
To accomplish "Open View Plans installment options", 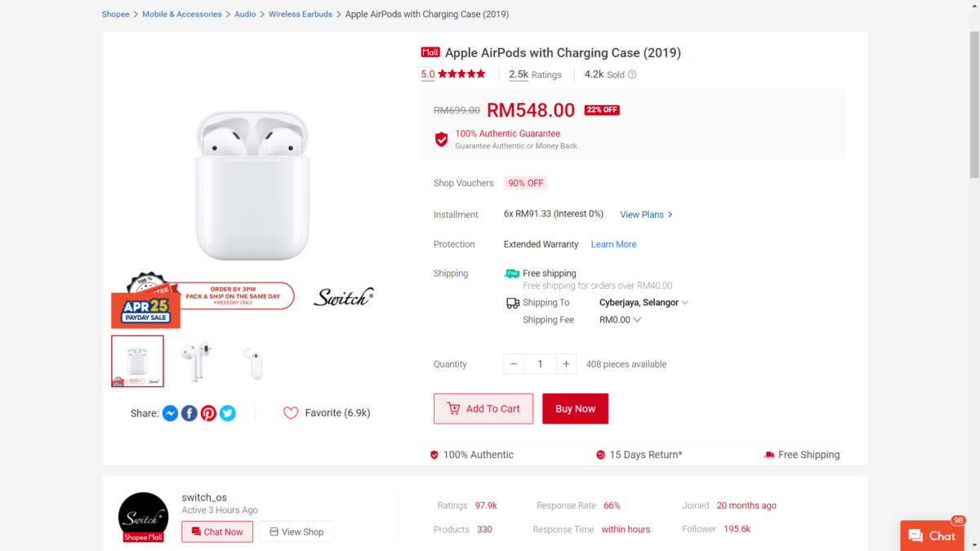I will pos(646,215).
